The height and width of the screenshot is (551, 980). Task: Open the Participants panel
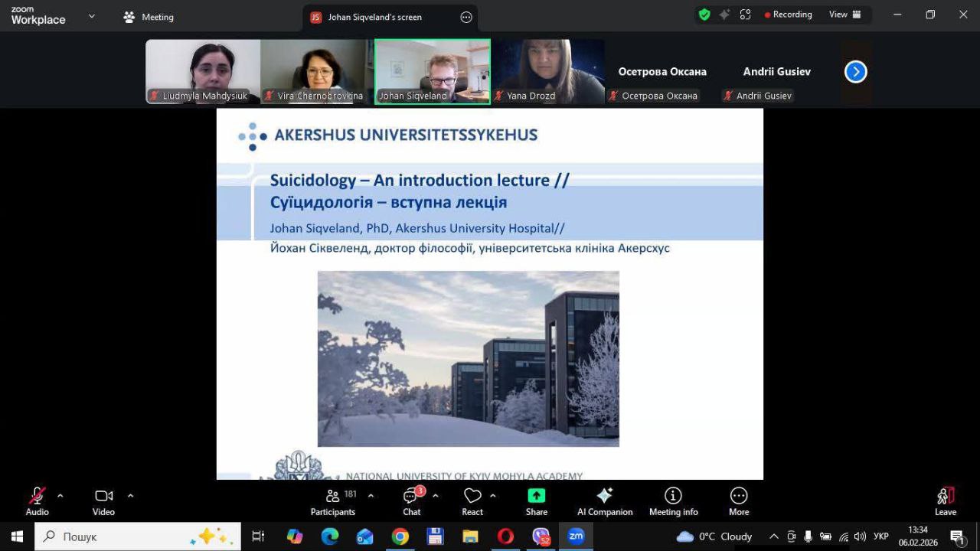(x=333, y=501)
